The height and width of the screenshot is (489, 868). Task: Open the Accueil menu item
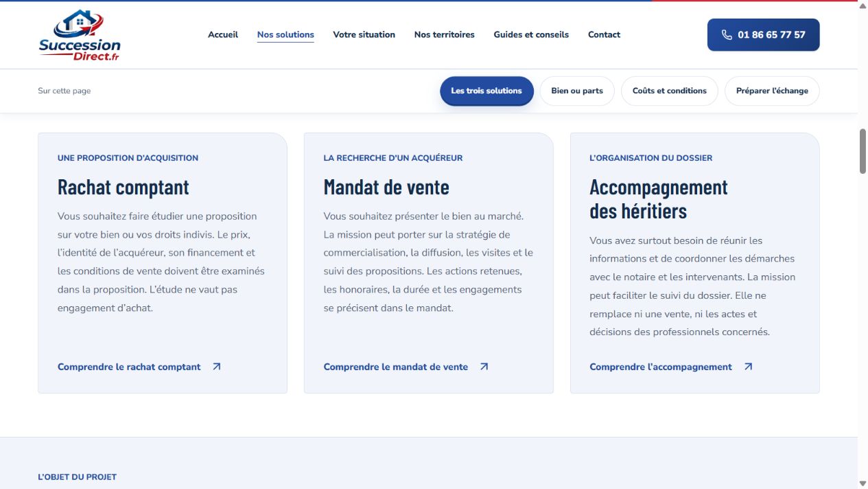tap(223, 34)
